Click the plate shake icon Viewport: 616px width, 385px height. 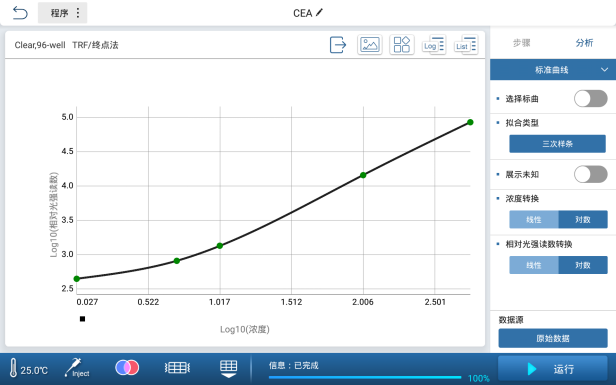pos(177,368)
